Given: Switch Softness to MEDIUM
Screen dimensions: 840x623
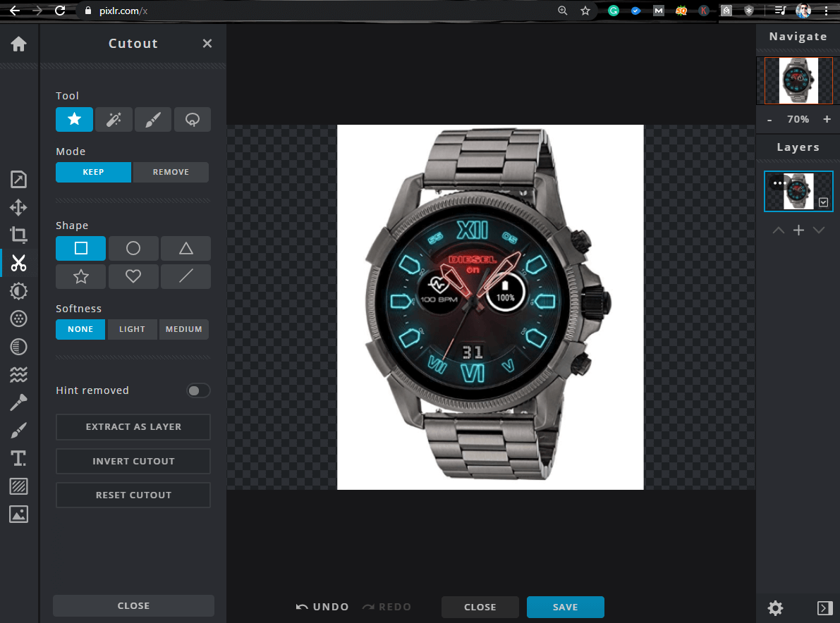Looking at the screenshot, I should click(183, 329).
